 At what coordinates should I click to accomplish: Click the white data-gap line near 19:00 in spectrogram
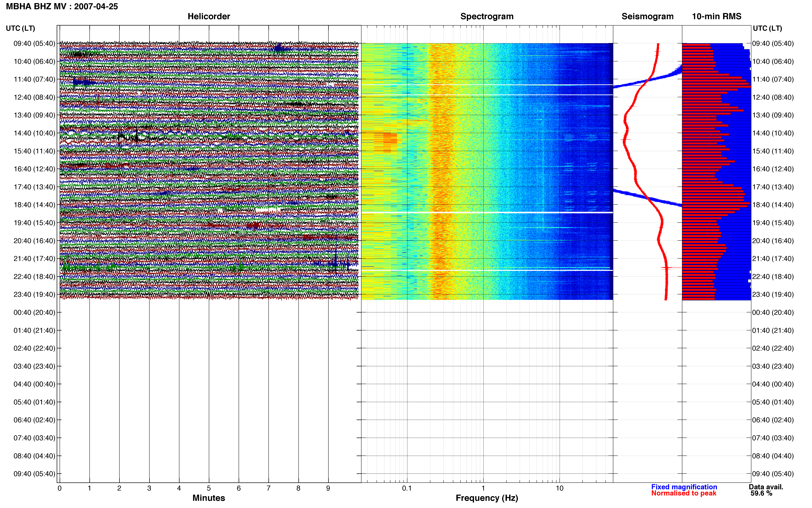click(x=487, y=212)
